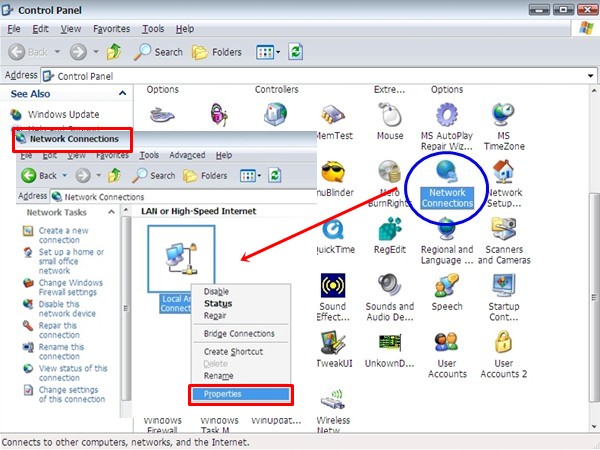Open MS AutoPlay Repair Wizard icon
The image size is (600, 450).
point(447,127)
